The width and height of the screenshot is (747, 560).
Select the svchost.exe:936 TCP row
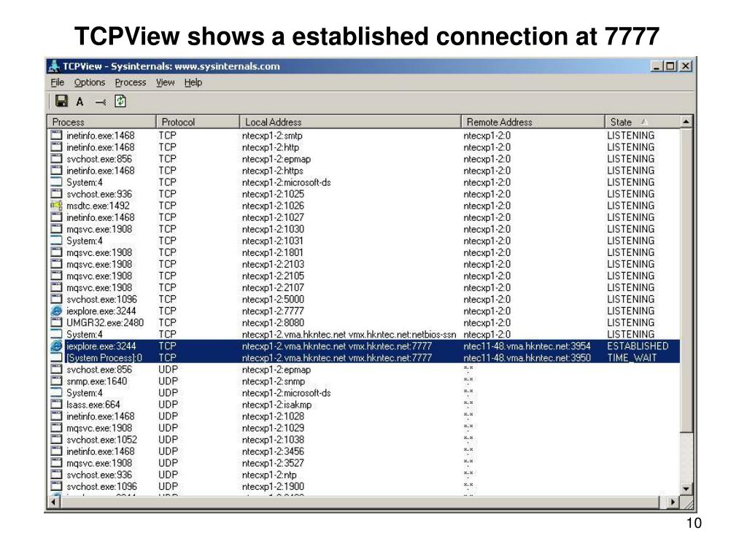click(365, 194)
